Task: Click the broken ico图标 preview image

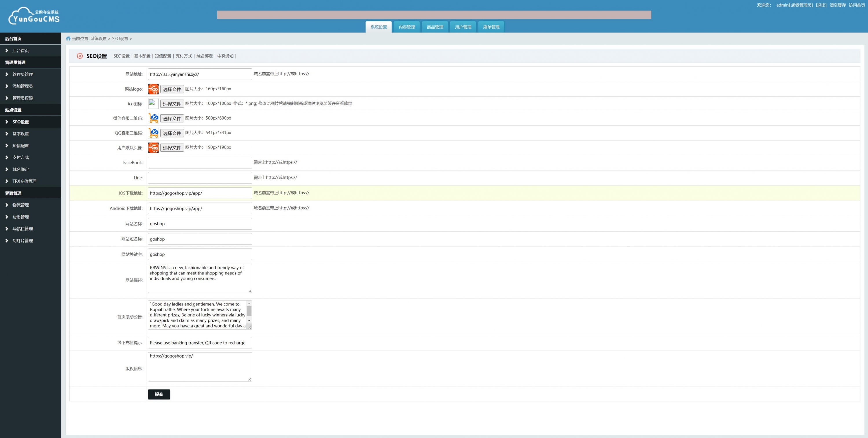Action: (153, 104)
